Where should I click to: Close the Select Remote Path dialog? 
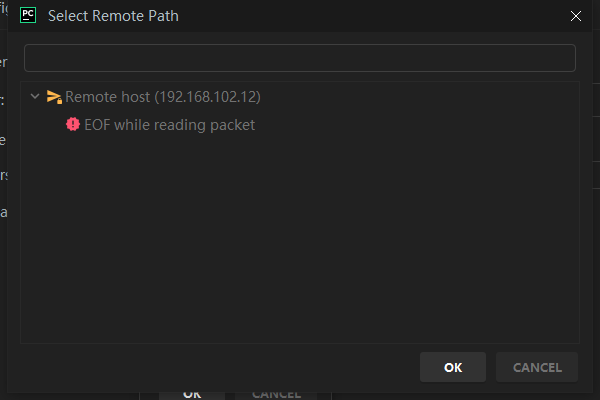tap(575, 16)
